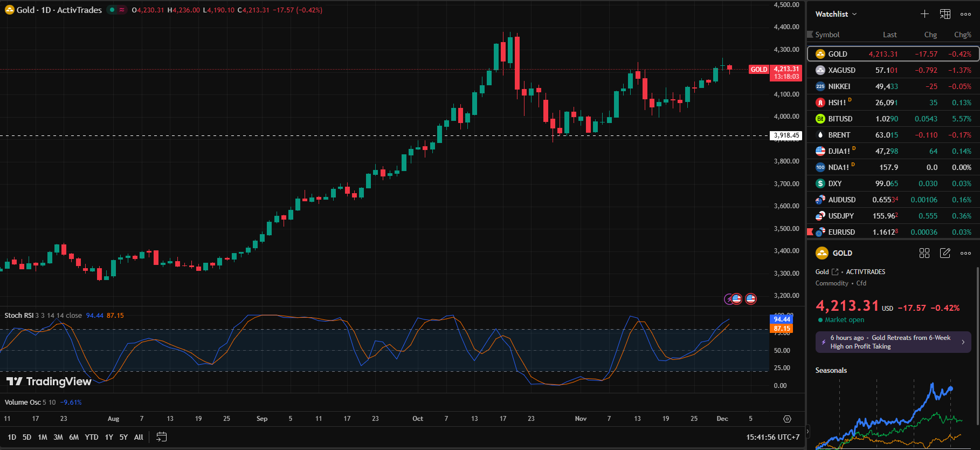Click the 3,918.45 horizontal line price label
Viewport: 980px width, 450px height.
pyautogui.click(x=786, y=135)
